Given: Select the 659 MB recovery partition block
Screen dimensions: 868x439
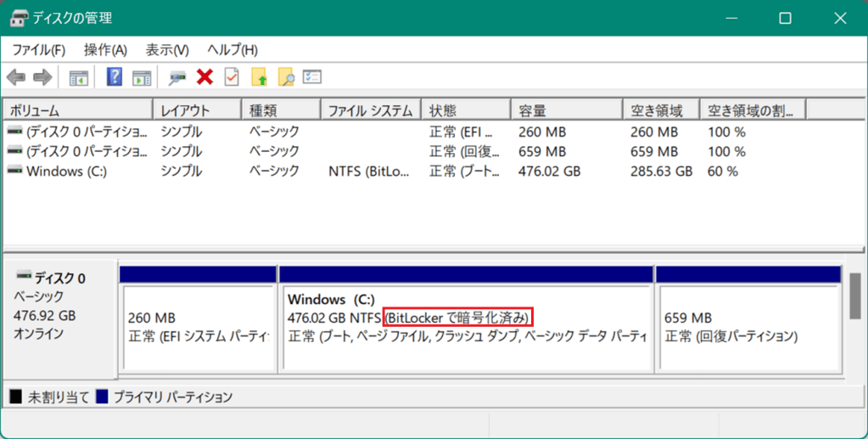Looking at the screenshot, I should pos(747,327).
